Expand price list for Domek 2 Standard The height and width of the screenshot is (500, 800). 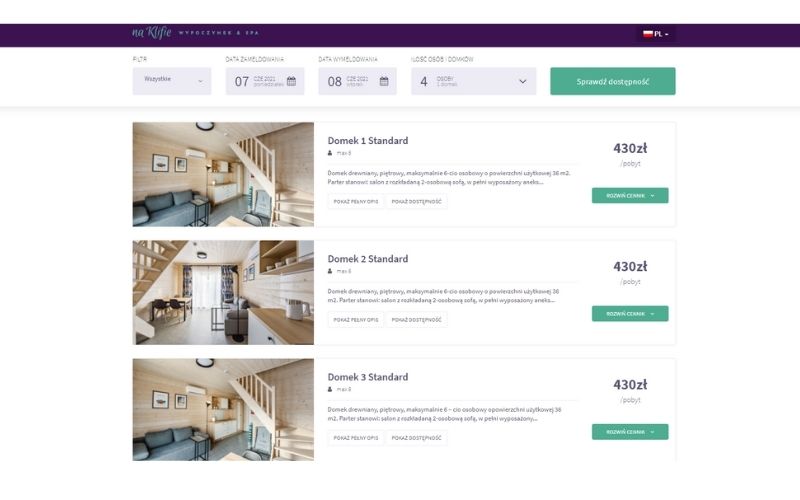[630, 314]
